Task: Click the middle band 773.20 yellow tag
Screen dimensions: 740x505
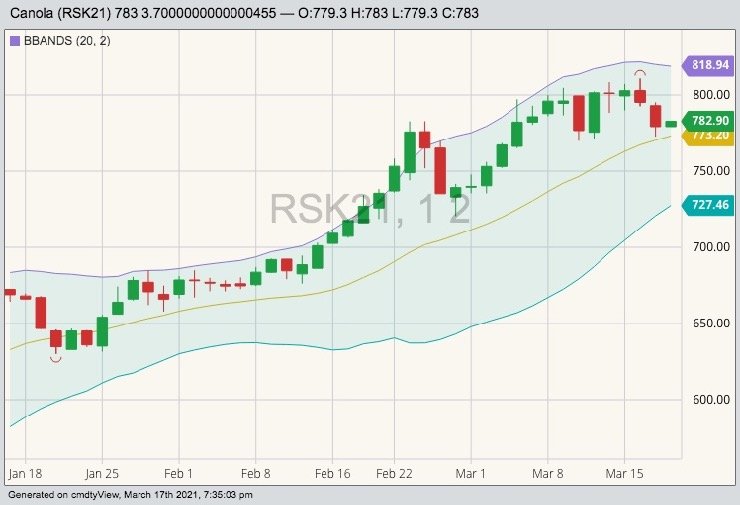Action: point(709,137)
